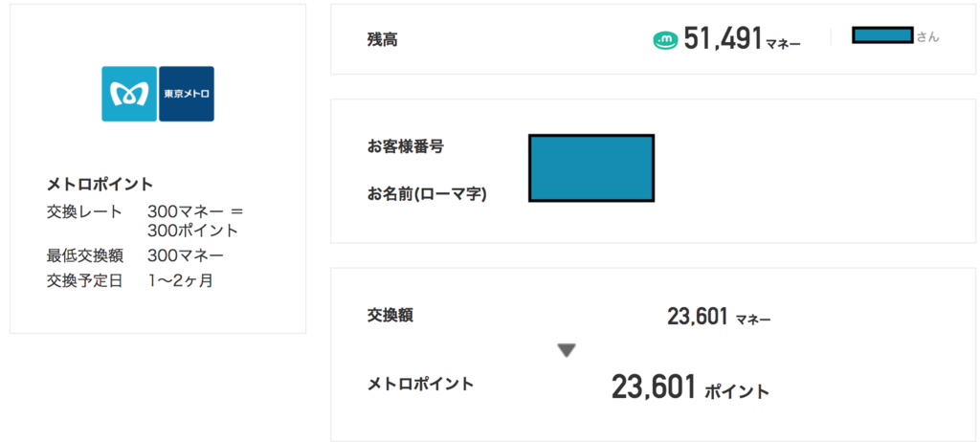Click the redacted customer info box
The height and width of the screenshot is (442, 980).
[591, 167]
